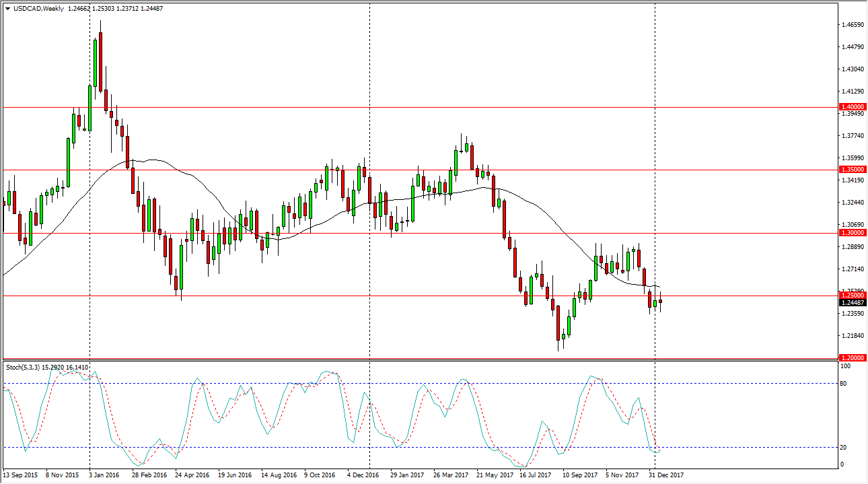Screen dimensions: 868x484
Task: Click the black 1.24487 current price label
Action: point(852,303)
